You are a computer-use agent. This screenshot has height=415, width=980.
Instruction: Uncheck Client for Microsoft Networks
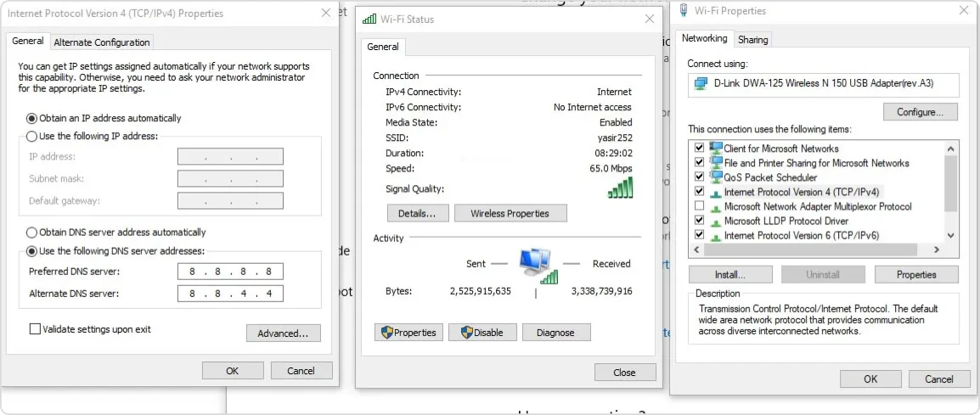pyautogui.click(x=700, y=149)
